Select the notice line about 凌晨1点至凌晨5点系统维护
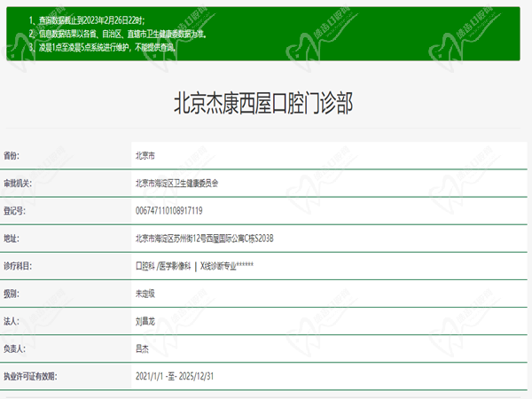This screenshot has width=532, height=399. [x=102, y=47]
